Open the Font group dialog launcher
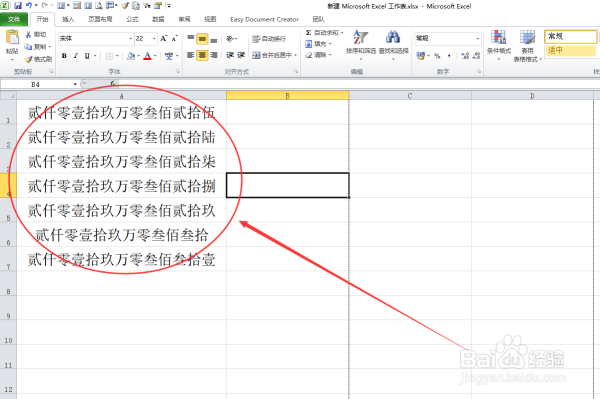This screenshot has width=600, height=399. (x=178, y=72)
